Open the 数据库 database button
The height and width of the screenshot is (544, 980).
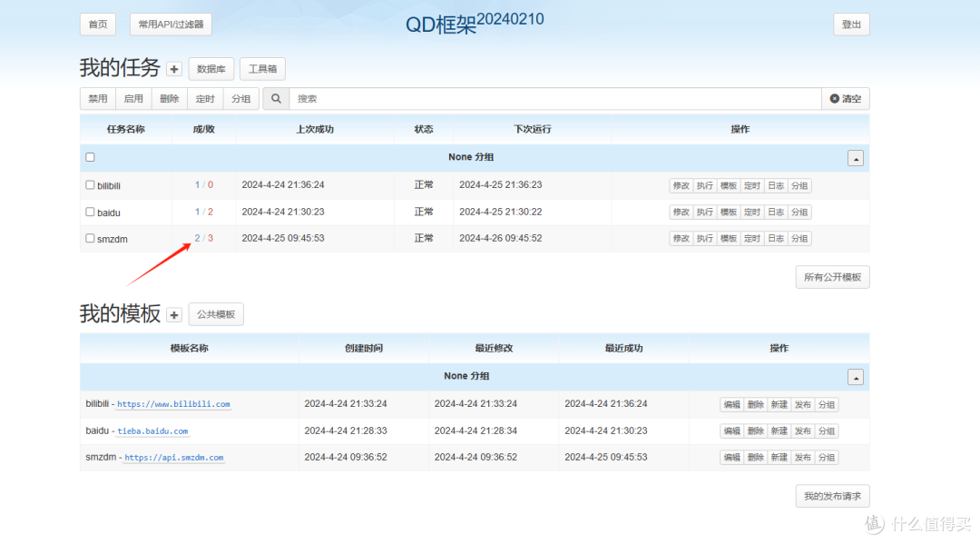point(211,69)
